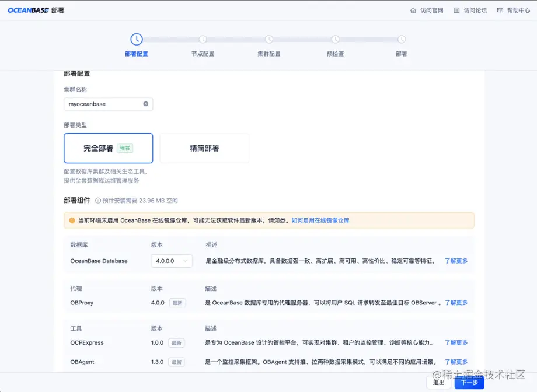The image size is (537, 392).
Task: Click the 推荐 tag on 完全部署
Action: tap(125, 148)
